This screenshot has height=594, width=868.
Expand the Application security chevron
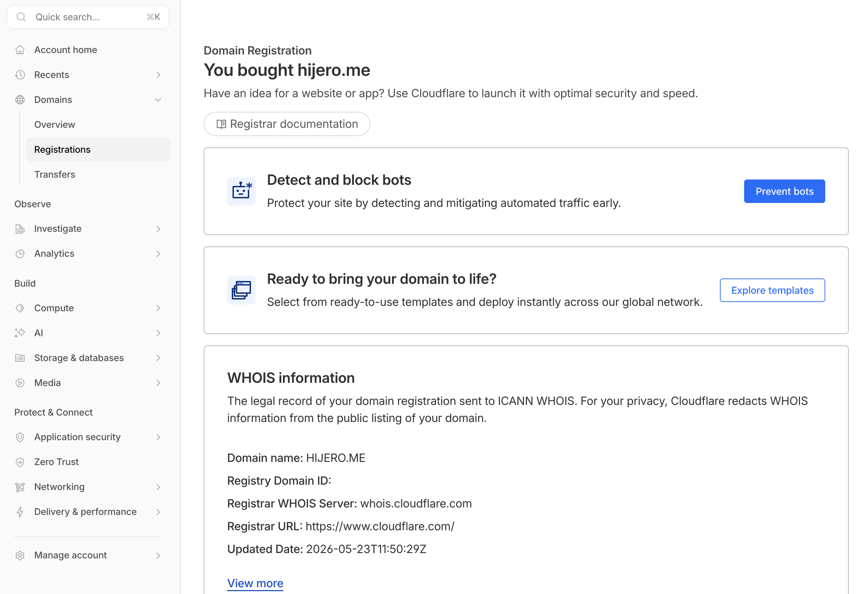[x=158, y=437]
